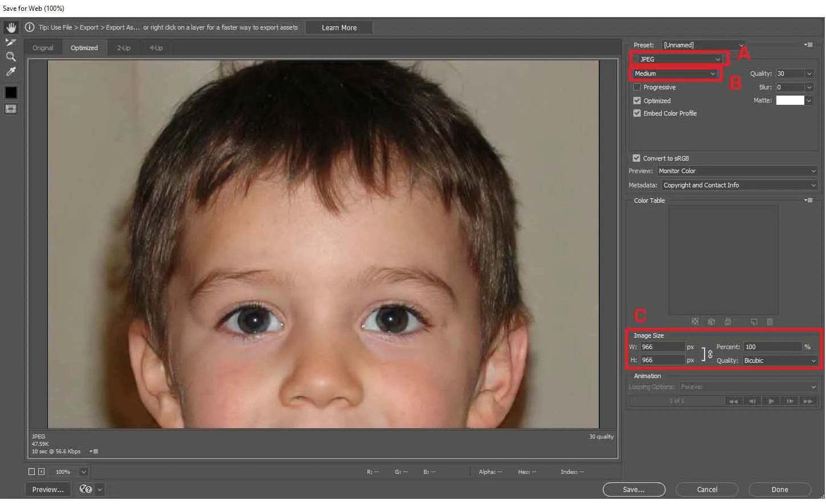
Task: Click the Cancel button
Action: click(x=707, y=489)
